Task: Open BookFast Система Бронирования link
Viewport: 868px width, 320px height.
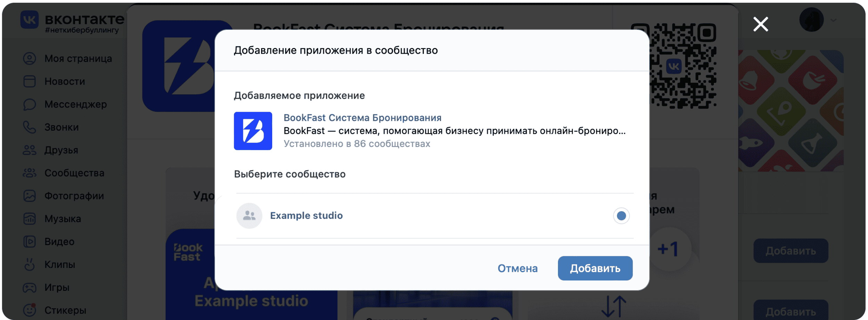Action: point(362,118)
